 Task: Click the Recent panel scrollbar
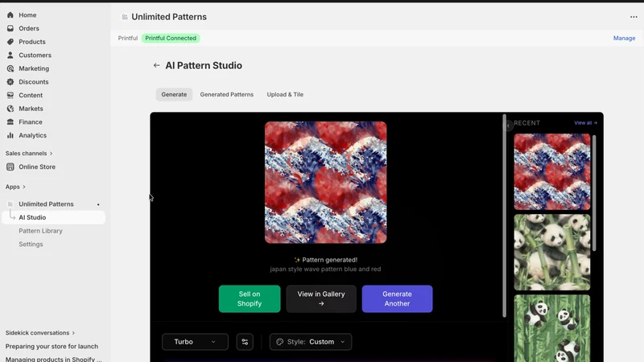point(594,193)
